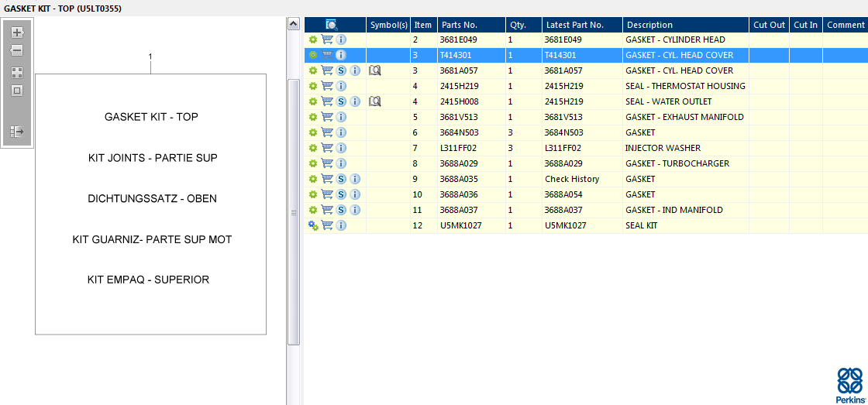
Task: Click the four-squares grid view icon
Action: click(17, 73)
